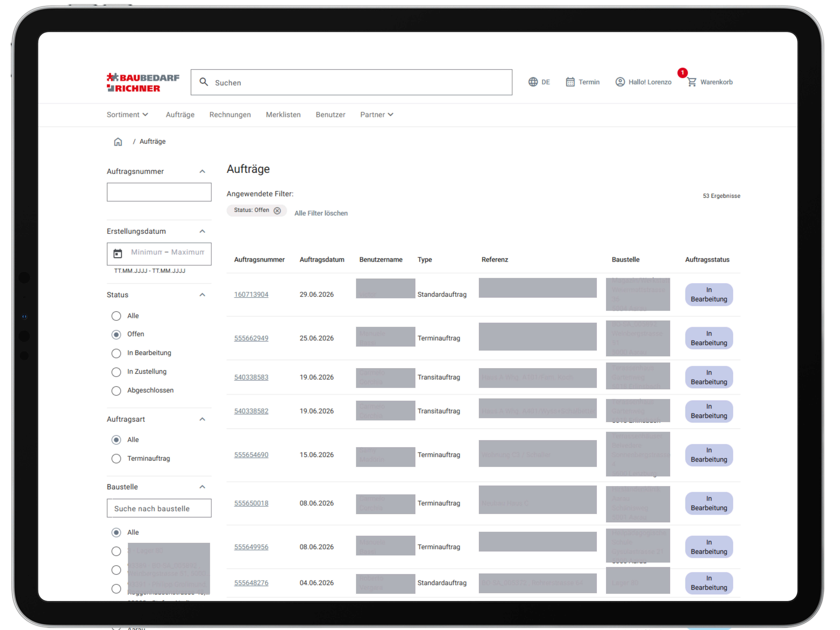Select Baustelle Alle radio button
Screen dimensions: 840x630
click(116, 532)
